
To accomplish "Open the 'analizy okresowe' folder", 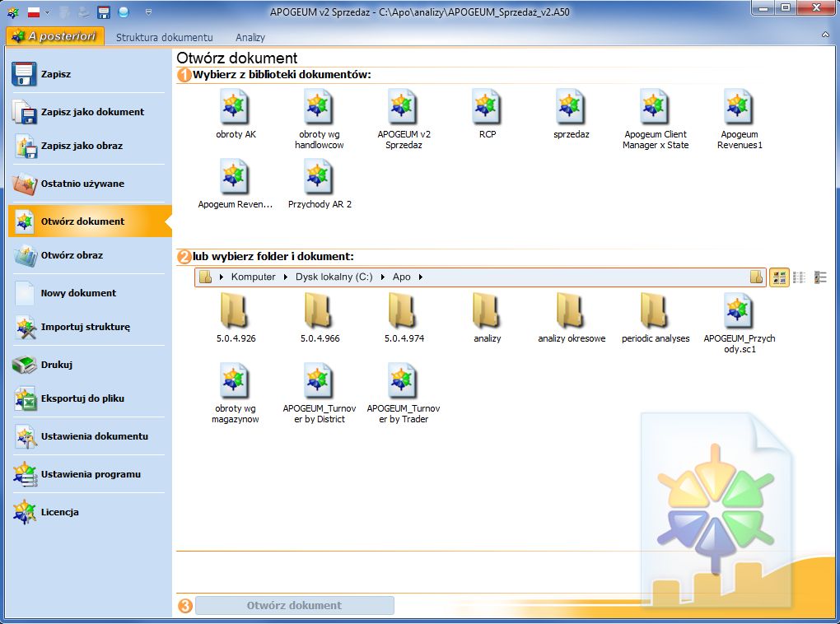I will tap(571, 318).
